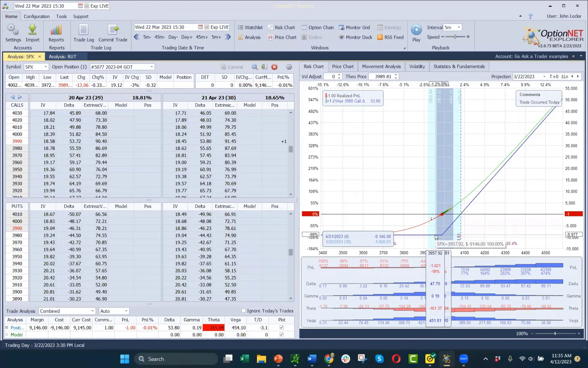This screenshot has width=588, height=368.
Task: Click the Vol Adjust stepper field
Action: (332, 77)
